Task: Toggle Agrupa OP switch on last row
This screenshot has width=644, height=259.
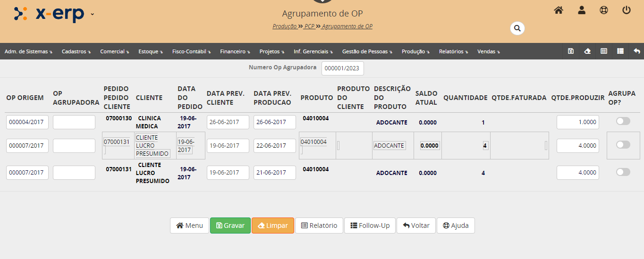Action: point(623,172)
